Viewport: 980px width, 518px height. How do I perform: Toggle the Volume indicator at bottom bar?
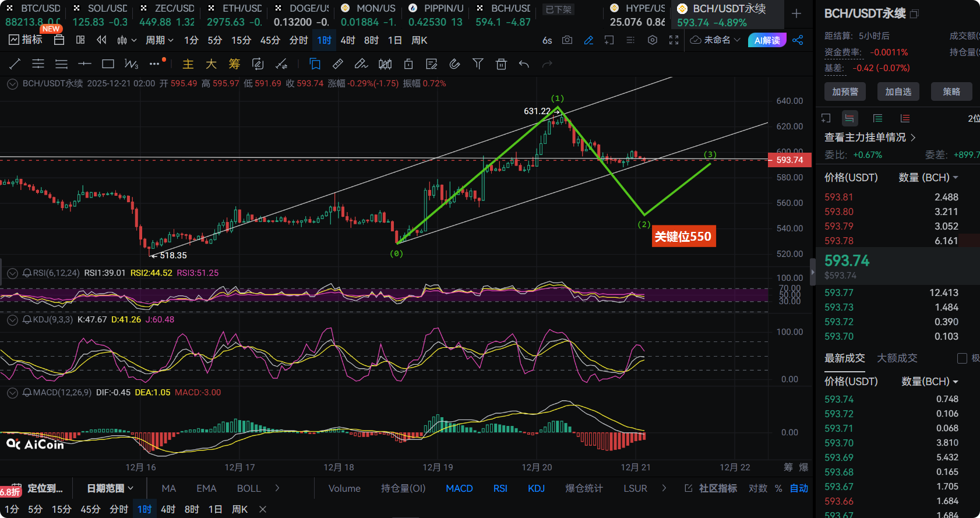point(344,488)
